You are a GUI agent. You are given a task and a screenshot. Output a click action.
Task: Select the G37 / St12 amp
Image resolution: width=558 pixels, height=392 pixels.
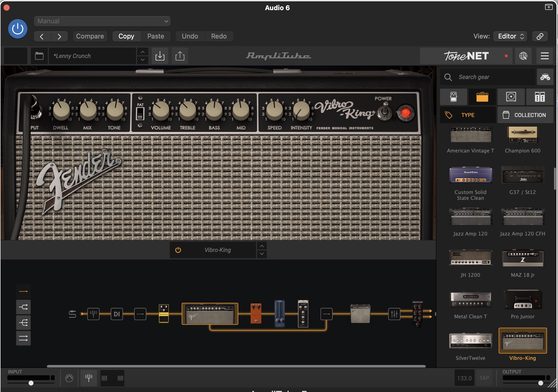pyautogui.click(x=523, y=181)
